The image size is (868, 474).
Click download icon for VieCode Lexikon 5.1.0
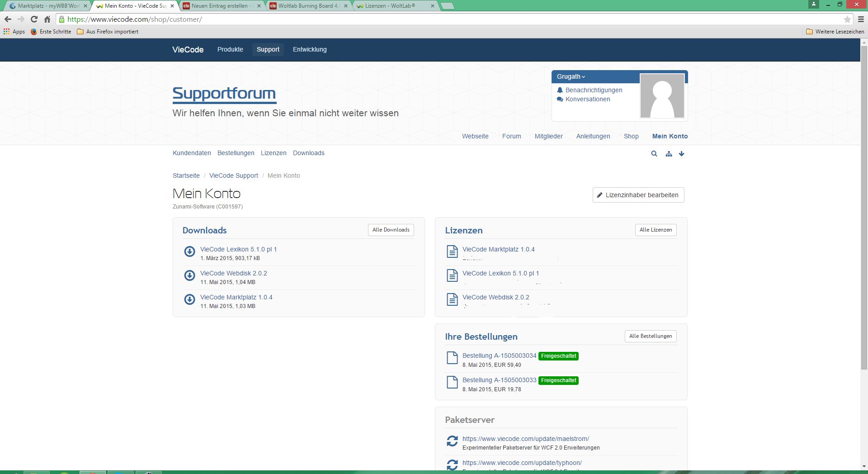(189, 251)
